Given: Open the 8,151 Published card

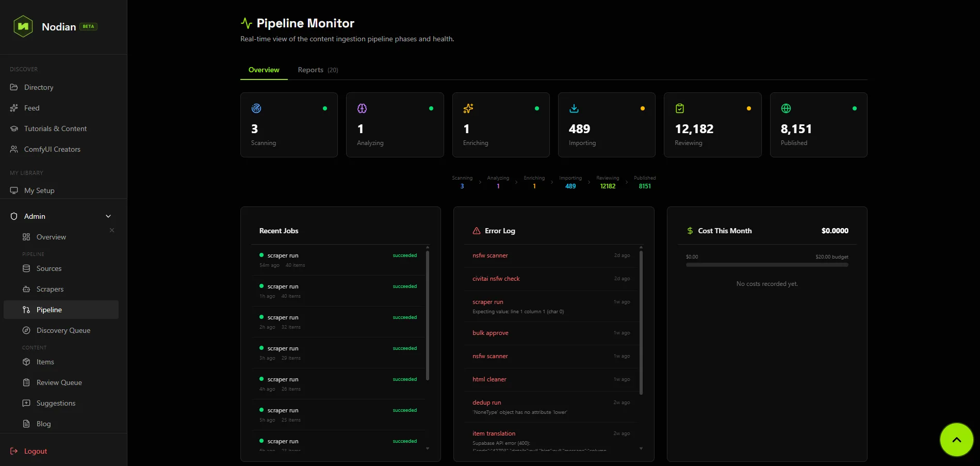Looking at the screenshot, I should [819, 125].
